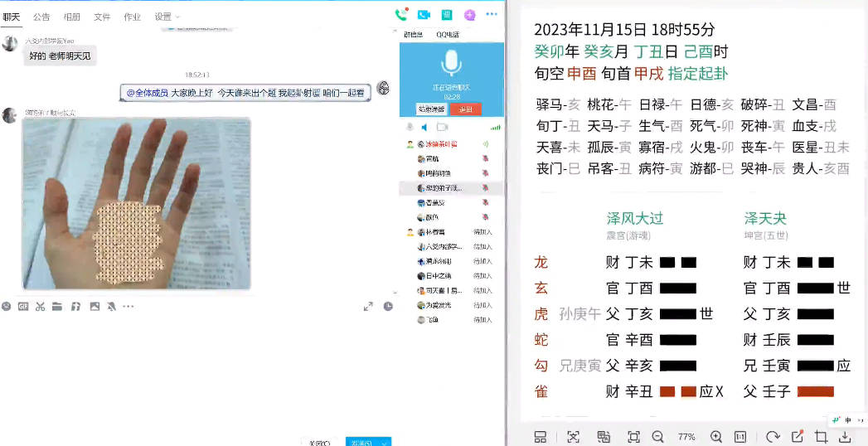Open the send button dropdown arrow
The image size is (868, 446).
384,443
